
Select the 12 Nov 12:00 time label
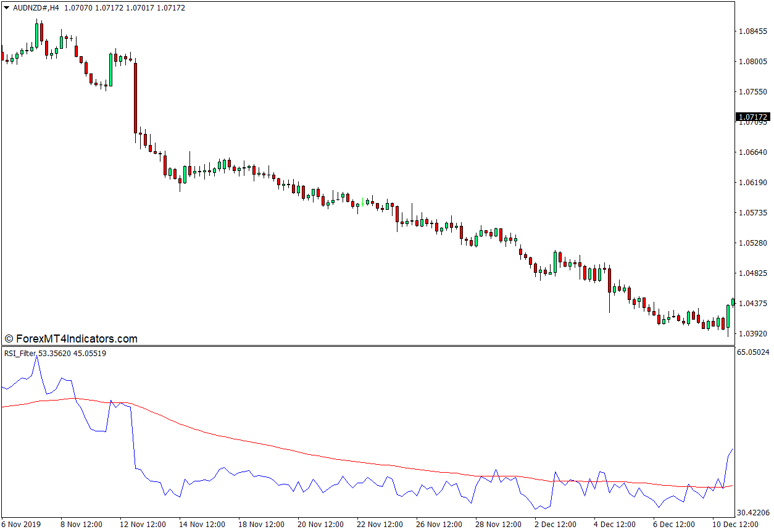click(x=143, y=524)
